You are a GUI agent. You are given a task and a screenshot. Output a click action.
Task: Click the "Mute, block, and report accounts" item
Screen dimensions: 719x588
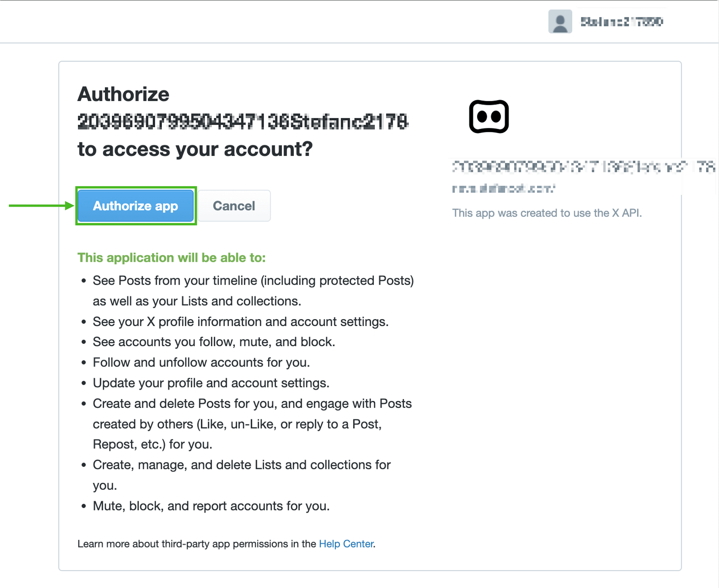point(211,506)
